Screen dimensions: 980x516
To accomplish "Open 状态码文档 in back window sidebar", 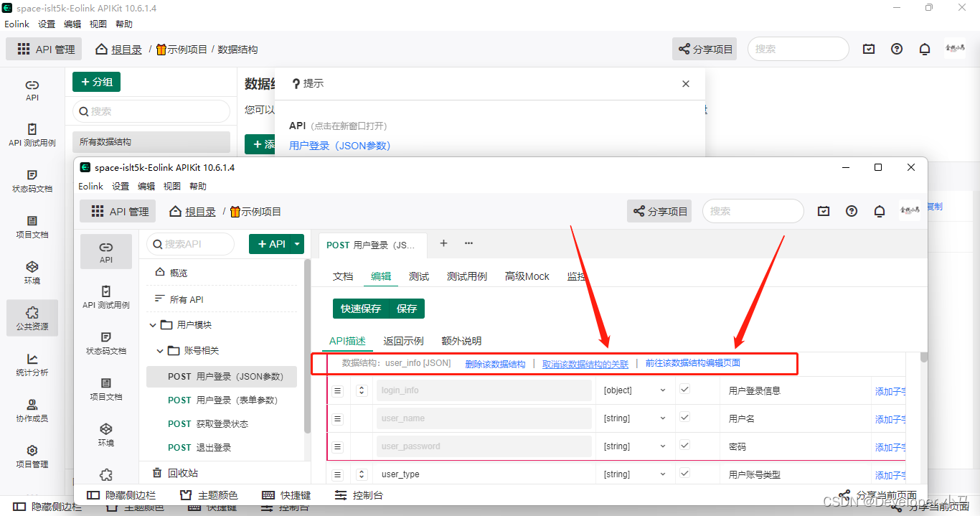I will click(x=32, y=181).
